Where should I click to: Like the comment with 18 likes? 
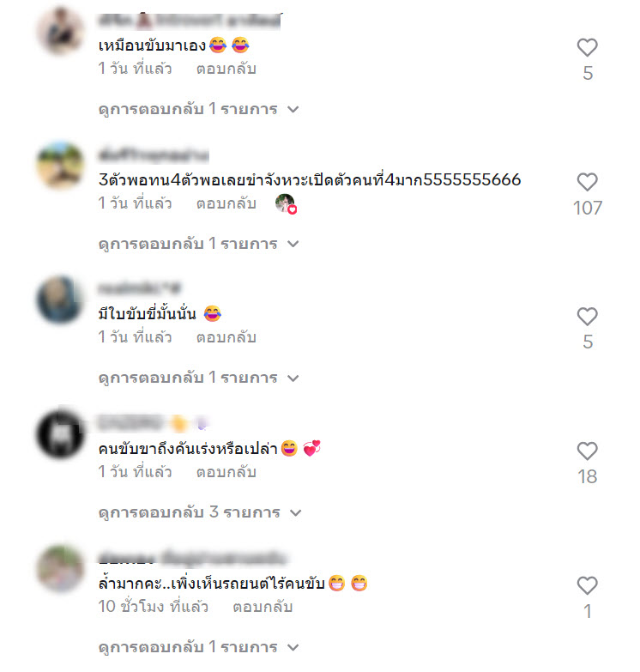[587, 451]
